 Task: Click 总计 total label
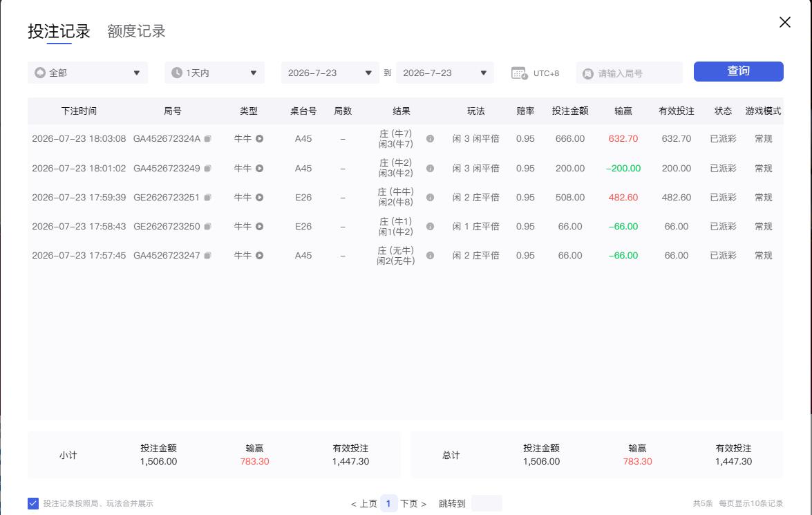coord(451,456)
